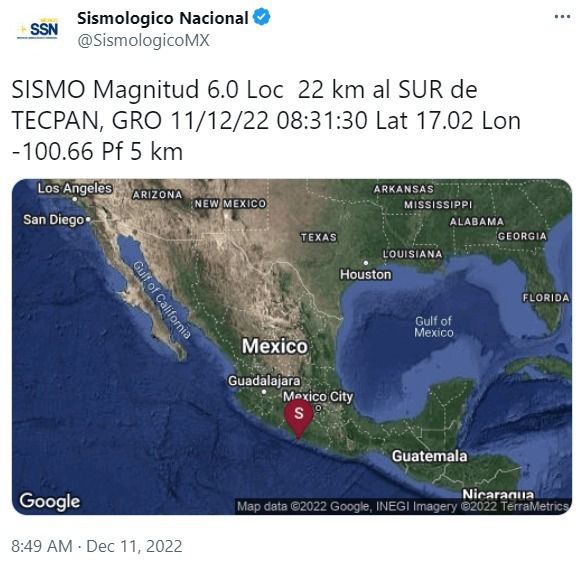Click the blue verified badge icon
Viewport: 584px width, 573px height.
click(262, 18)
